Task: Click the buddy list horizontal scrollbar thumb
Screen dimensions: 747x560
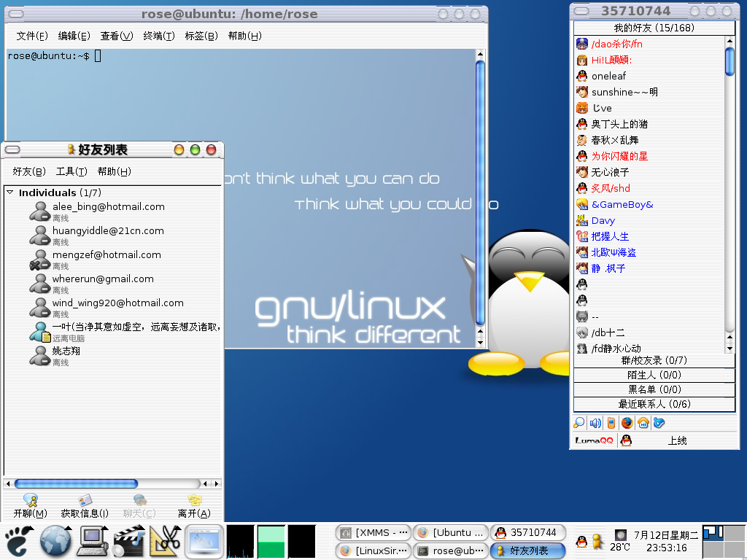Action: click(x=76, y=484)
